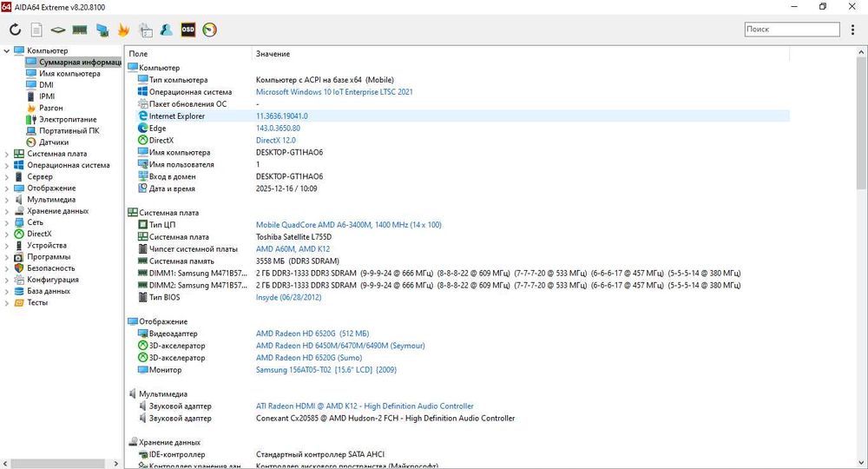Screen dimensions: 868x469
Task: Open the OSD panel icon
Action: [x=188, y=30]
